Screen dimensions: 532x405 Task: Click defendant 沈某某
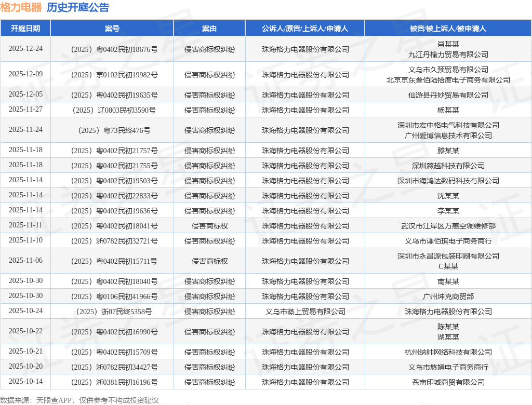[448, 196]
